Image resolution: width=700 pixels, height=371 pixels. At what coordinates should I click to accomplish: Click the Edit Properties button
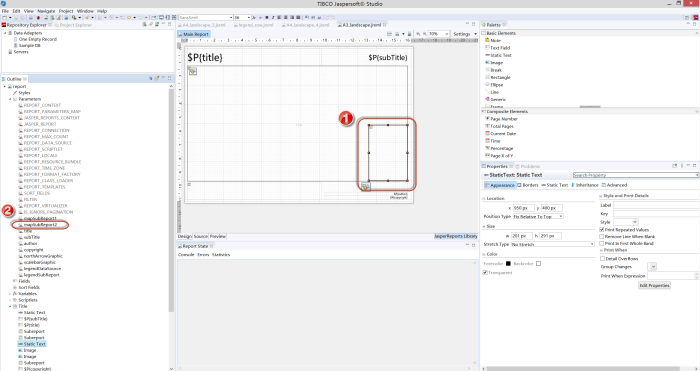[x=654, y=285]
